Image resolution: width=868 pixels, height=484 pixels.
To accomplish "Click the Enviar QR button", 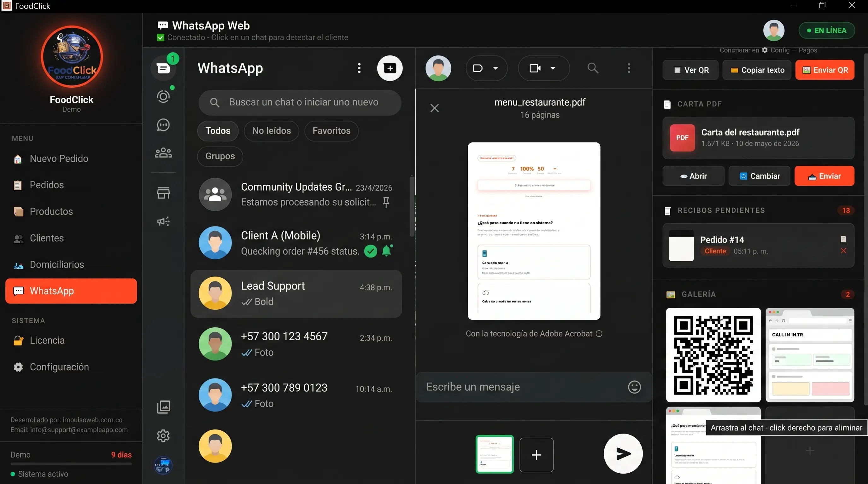I will click(x=825, y=70).
